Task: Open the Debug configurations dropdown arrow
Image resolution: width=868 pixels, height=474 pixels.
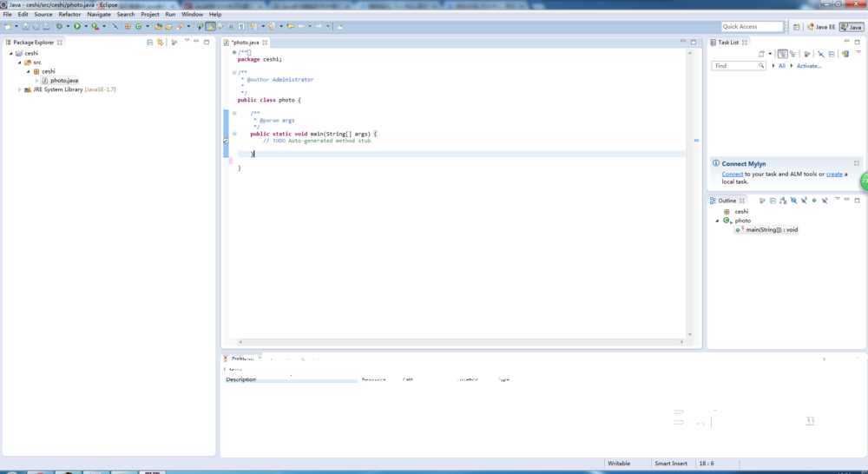Action: coord(68,26)
